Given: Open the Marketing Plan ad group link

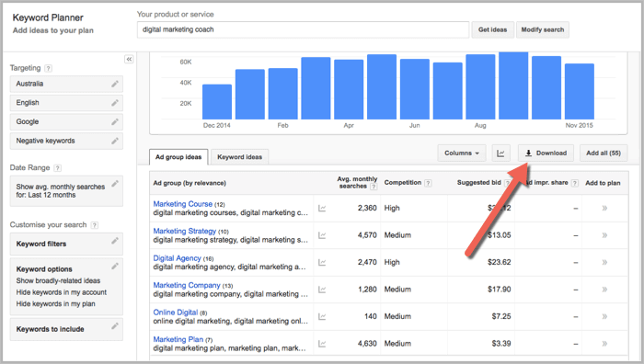Looking at the screenshot, I should point(178,339).
